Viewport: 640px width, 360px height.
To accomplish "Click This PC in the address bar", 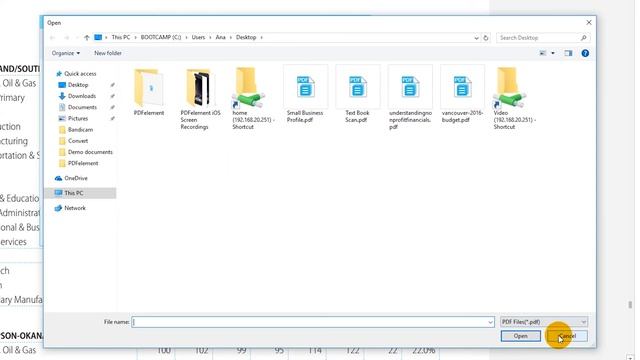I will point(121,37).
